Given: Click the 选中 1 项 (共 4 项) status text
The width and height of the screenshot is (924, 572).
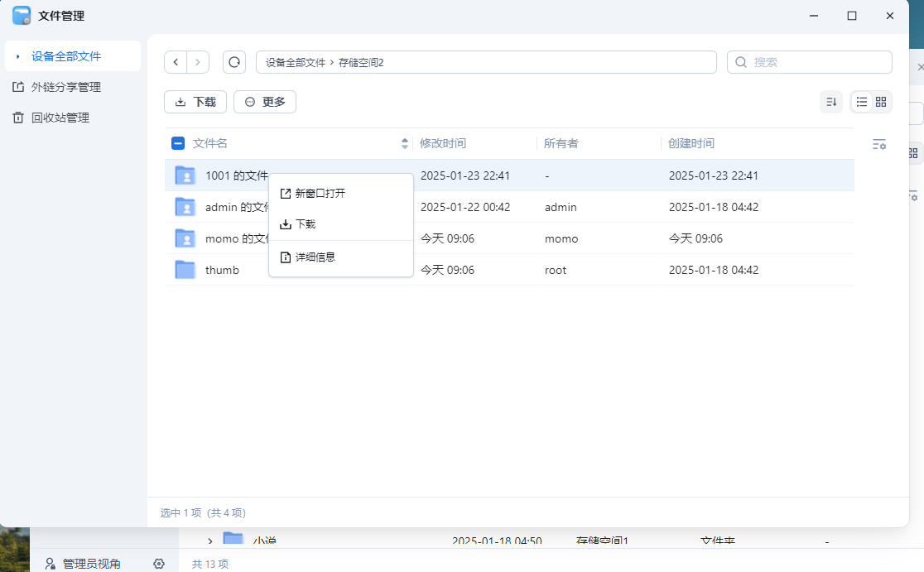Looking at the screenshot, I should click(203, 512).
